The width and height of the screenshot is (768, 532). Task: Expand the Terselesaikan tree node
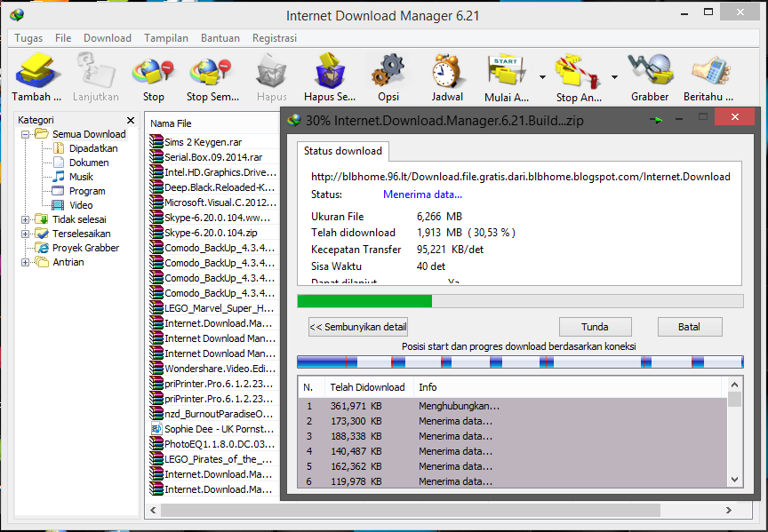pos(25,234)
